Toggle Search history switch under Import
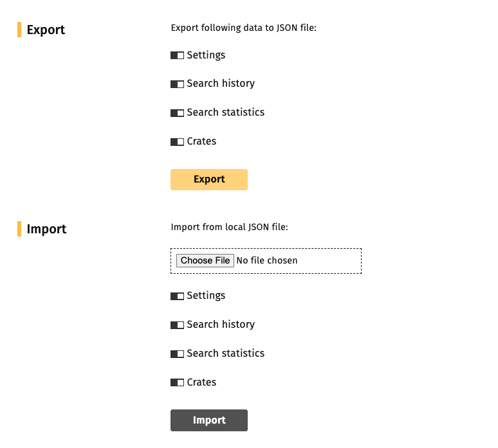 click(x=177, y=325)
